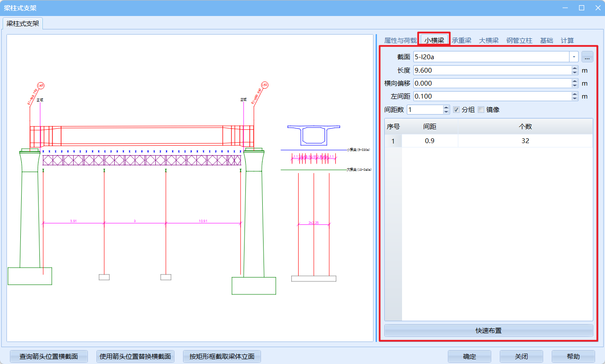
Task: Open the 大横梁 tab
Action: (489, 41)
